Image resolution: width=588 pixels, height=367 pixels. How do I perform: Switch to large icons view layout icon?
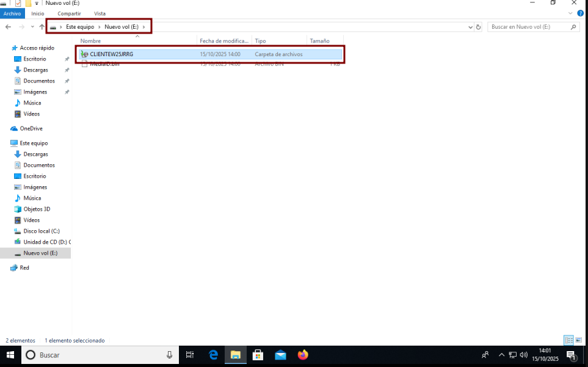click(579, 340)
